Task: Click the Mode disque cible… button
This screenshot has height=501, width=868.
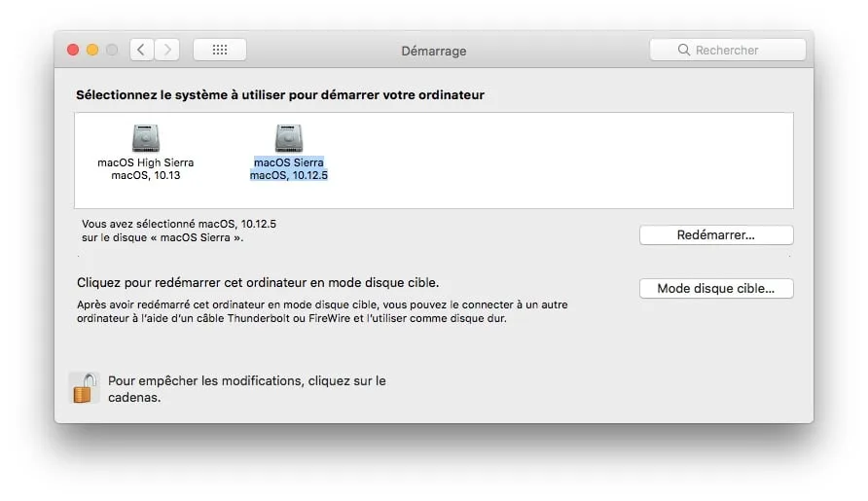Action: [716, 288]
